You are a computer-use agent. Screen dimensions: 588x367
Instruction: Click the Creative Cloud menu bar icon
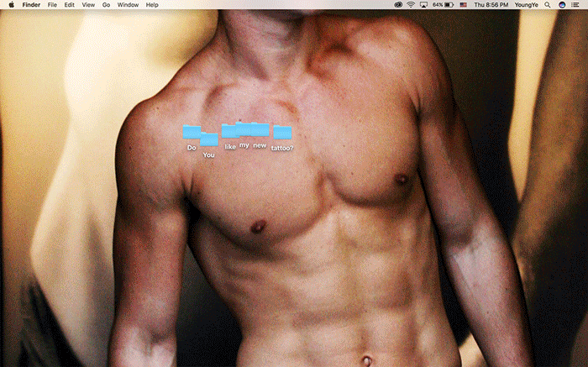point(398,5)
